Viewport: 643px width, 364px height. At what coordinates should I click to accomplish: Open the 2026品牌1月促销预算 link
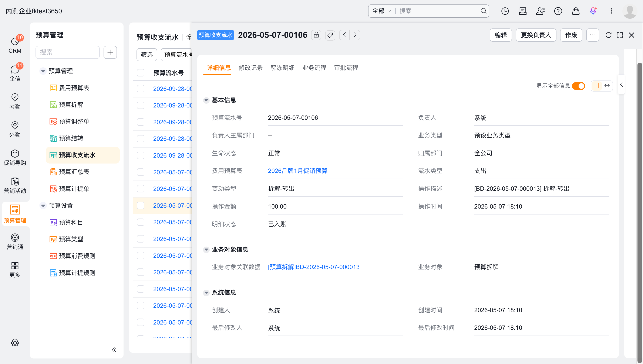click(297, 171)
